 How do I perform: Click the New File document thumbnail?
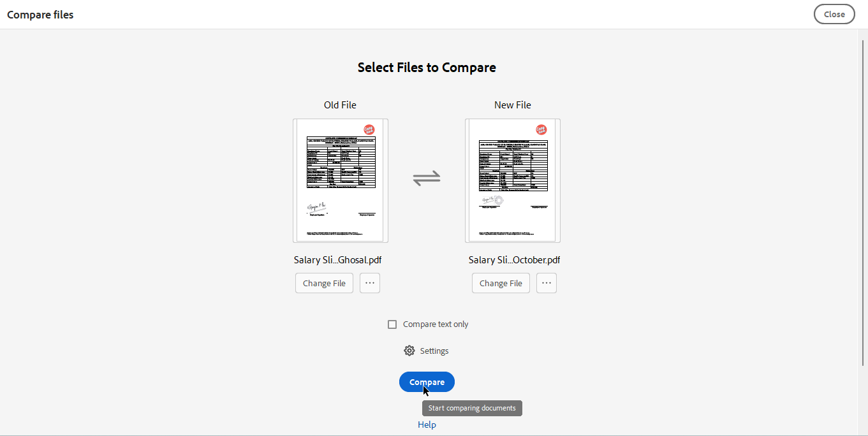(512, 180)
